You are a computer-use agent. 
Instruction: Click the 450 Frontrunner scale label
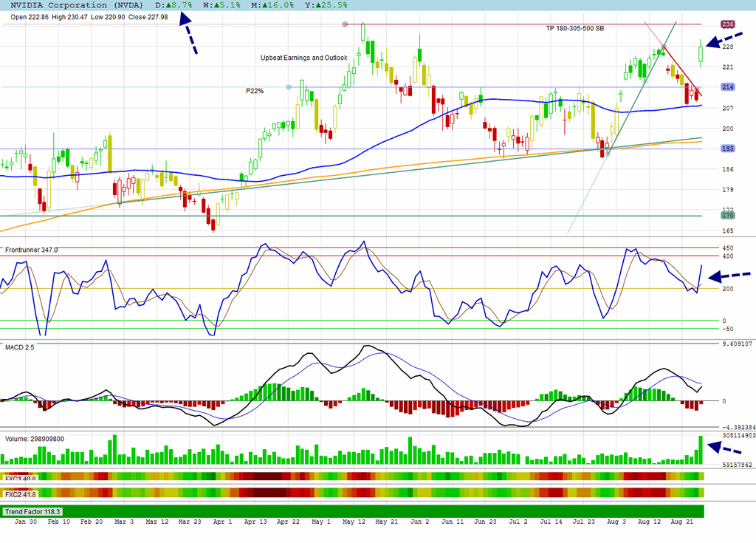pyautogui.click(x=727, y=248)
